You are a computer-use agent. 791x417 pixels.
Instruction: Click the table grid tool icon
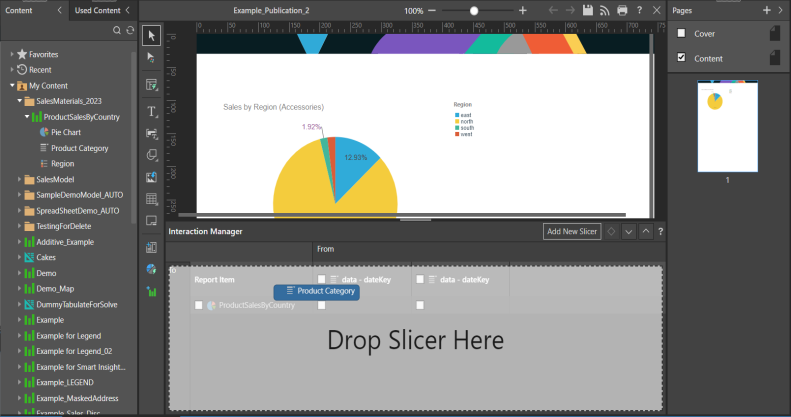(x=152, y=200)
